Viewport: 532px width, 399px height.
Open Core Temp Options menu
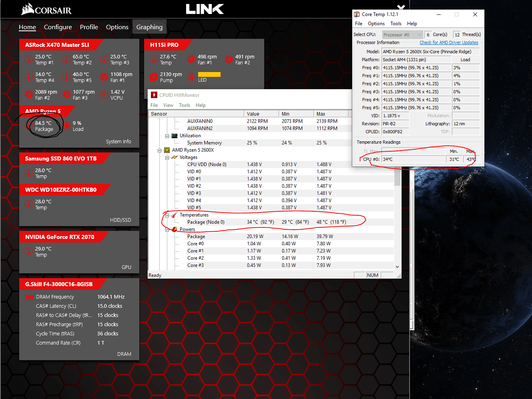pyautogui.click(x=376, y=24)
